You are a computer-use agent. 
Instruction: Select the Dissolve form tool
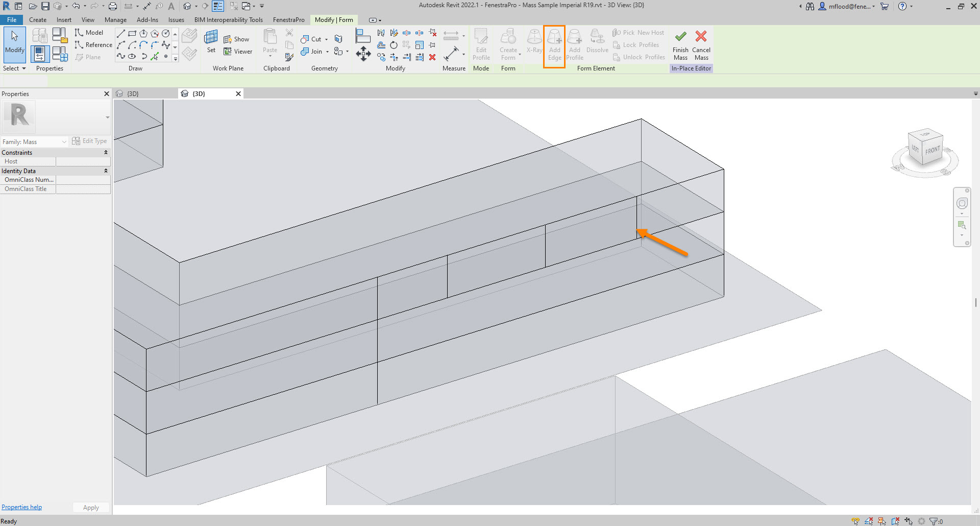[x=597, y=45]
